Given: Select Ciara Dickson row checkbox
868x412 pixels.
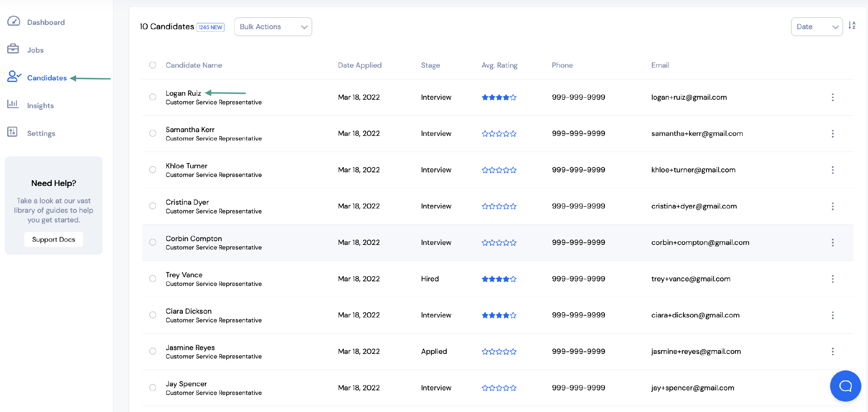Looking at the screenshot, I should tap(153, 315).
